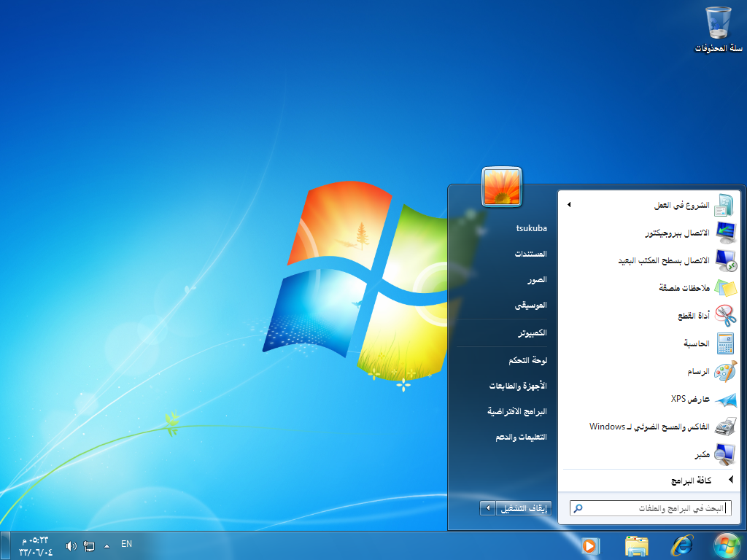Open the Connect to a Projector icon
Viewport: 747px width, 560px height.
724,233
